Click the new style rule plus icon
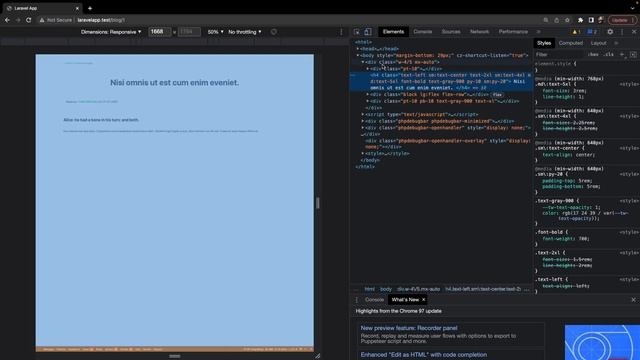This screenshot has width=640, height=360. (622, 54)
